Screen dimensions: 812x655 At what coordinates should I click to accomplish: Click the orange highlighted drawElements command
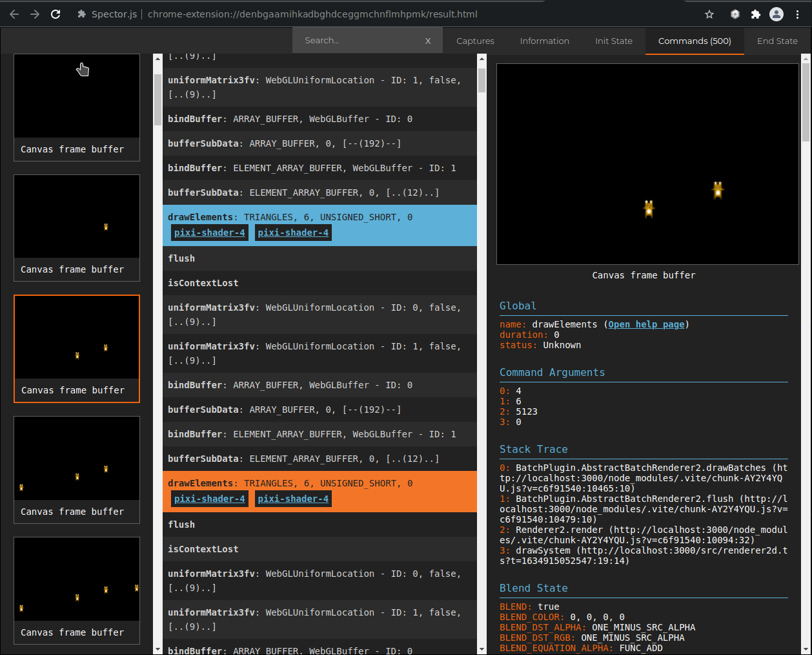click(290, 483)
